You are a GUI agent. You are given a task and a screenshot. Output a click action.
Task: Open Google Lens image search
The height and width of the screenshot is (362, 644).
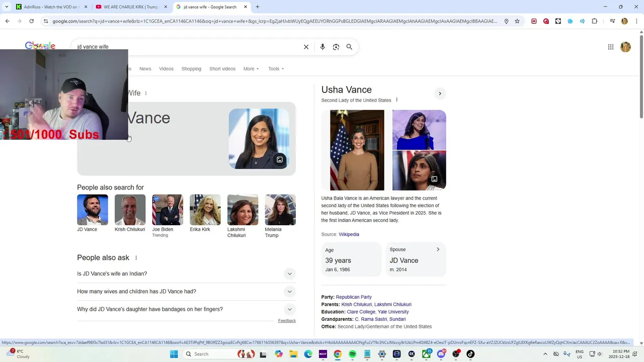(336, 47)
